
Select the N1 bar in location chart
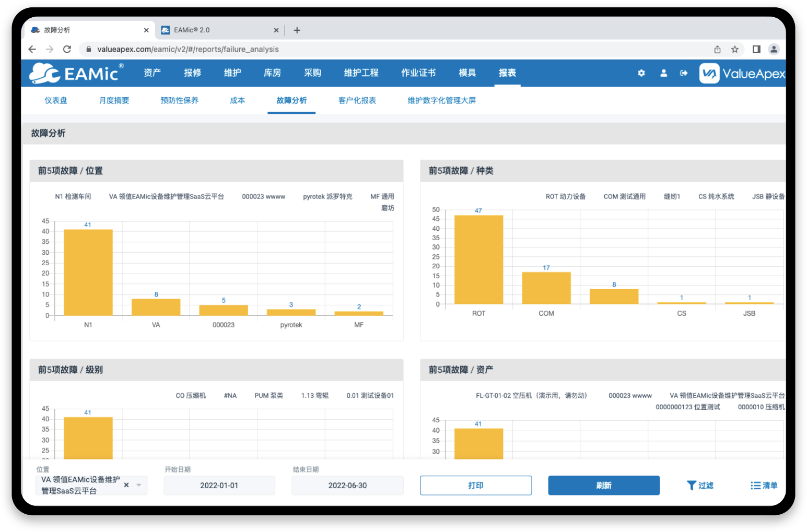(x=88, y=272)
